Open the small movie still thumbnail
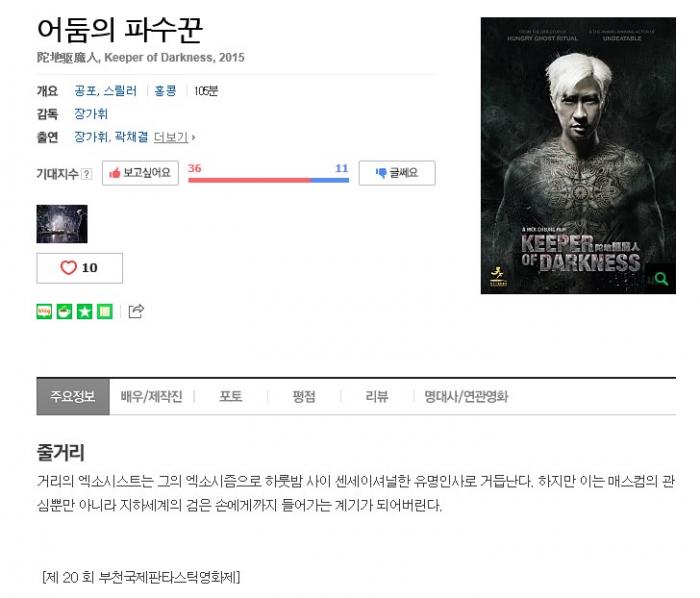Image resolution: width=700 pixels, height=598 pixels. coord(62,224)
